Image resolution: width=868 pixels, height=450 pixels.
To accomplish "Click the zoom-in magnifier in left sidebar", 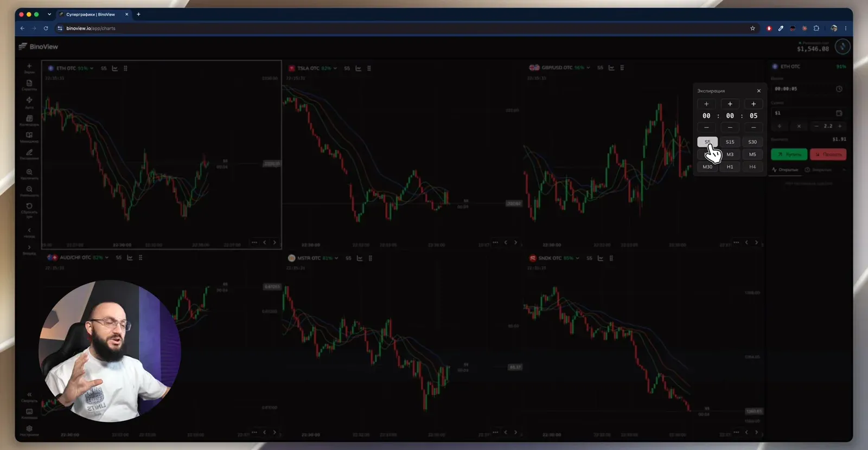I will (x=29, y=172).
